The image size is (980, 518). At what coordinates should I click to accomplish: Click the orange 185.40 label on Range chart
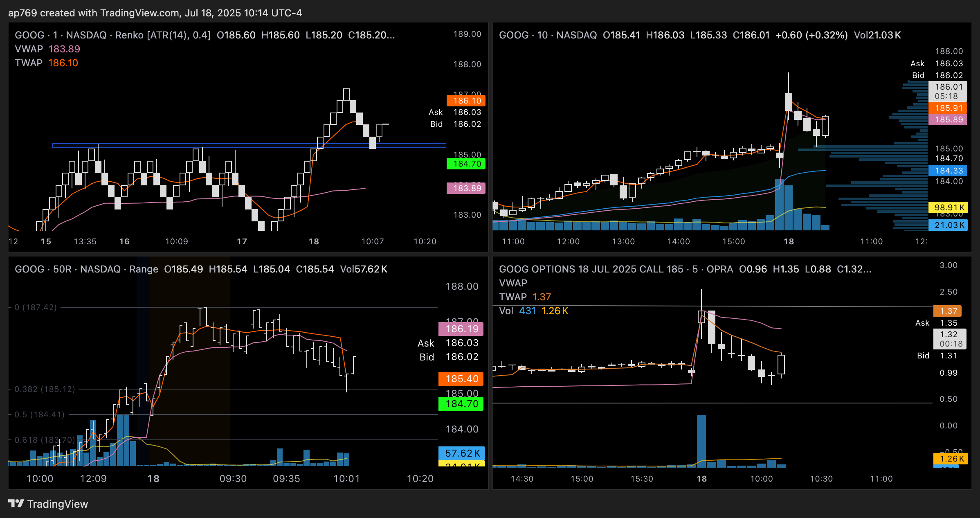(461, 379)
